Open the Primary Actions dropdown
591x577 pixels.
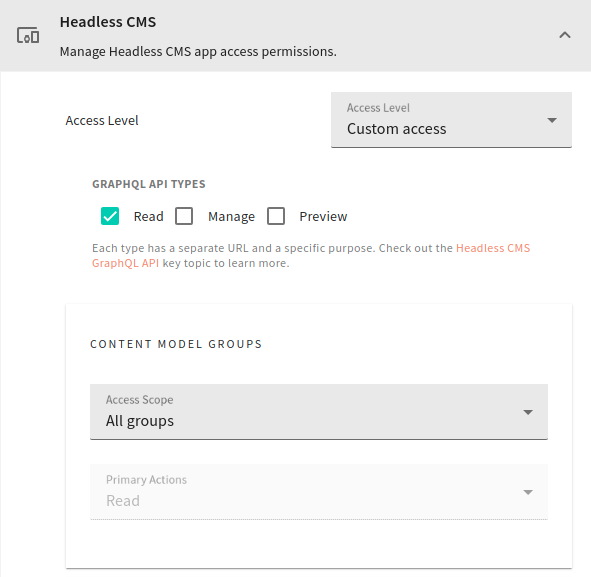(x=319, y=492)
